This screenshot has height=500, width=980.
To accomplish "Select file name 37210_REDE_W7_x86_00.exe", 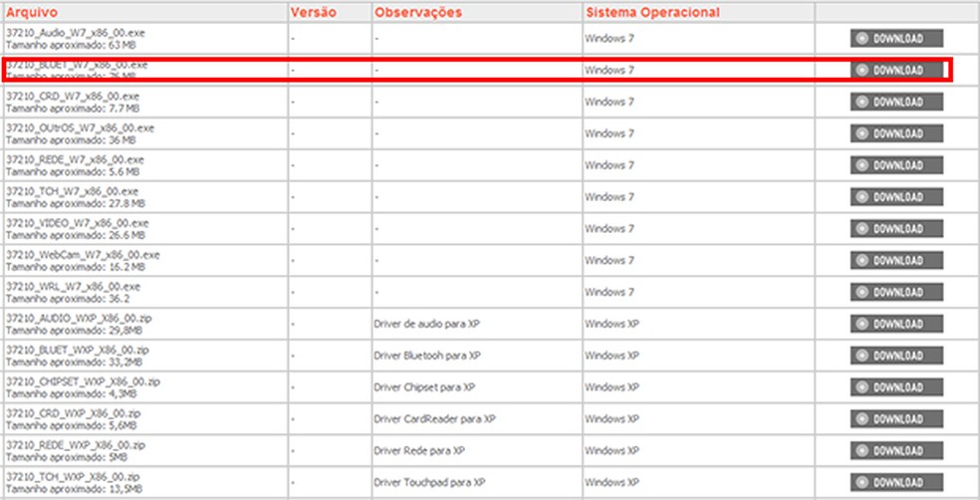I will (x=75, y=160).
